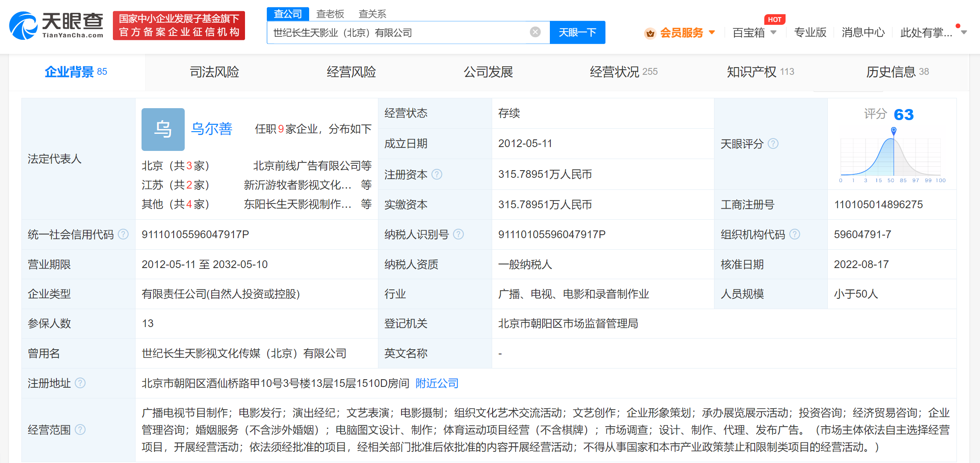This screenshot has width=980, height=463.
Task: Switch to the 司法风险 tab
Action: [214, 72]
